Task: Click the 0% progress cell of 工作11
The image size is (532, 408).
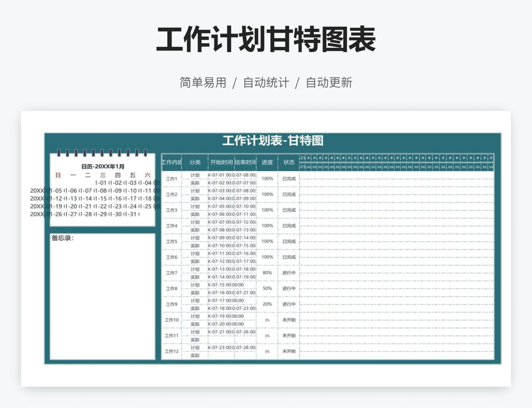Action: click(x=267, y=335)
